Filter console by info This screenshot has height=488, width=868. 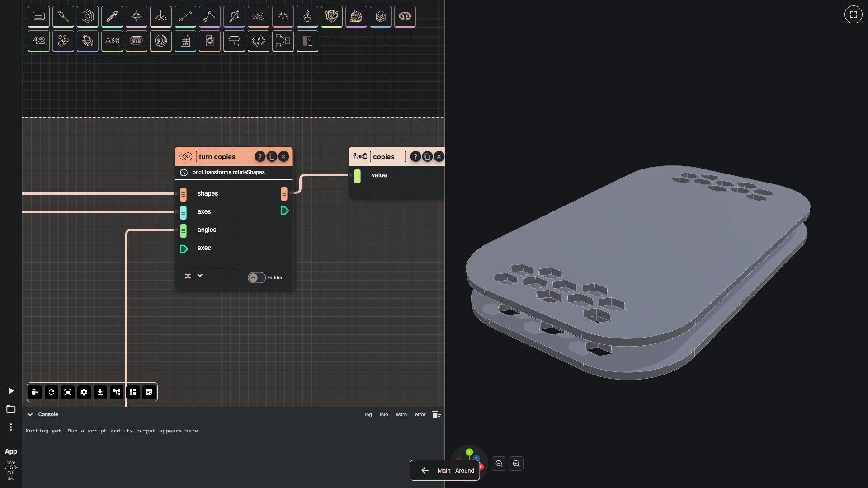click(384, 414)
